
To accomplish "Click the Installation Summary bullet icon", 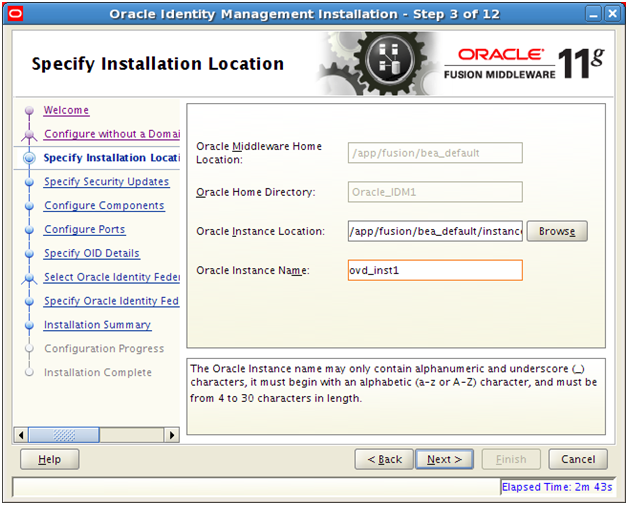I will (x=29, y=325).
